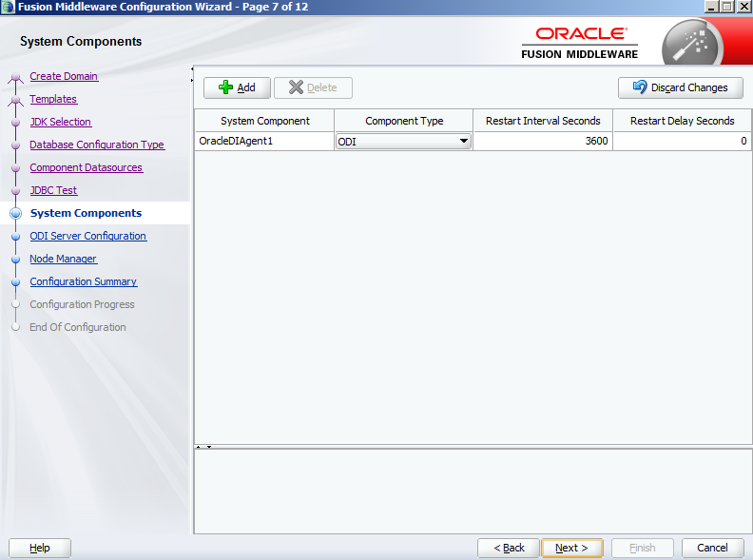Click the Next button

[x=571, y=548]
